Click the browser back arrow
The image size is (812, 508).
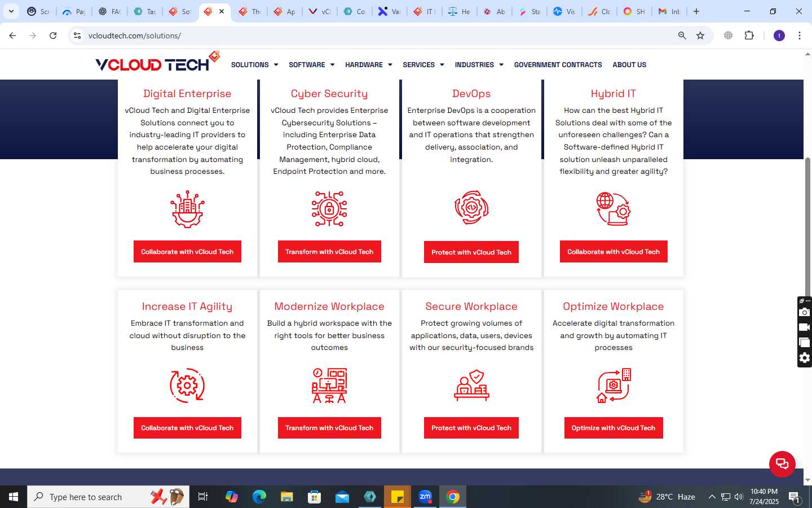(x=12, y=36)
